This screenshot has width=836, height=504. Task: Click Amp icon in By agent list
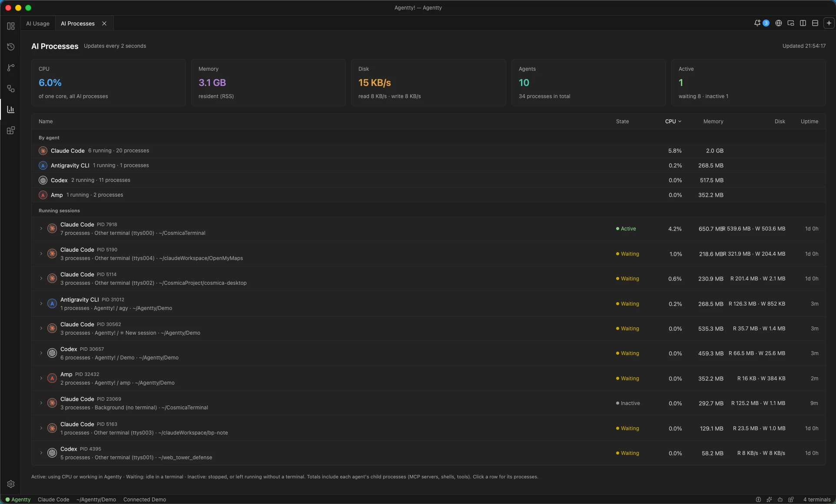click(x=43, y=195)
